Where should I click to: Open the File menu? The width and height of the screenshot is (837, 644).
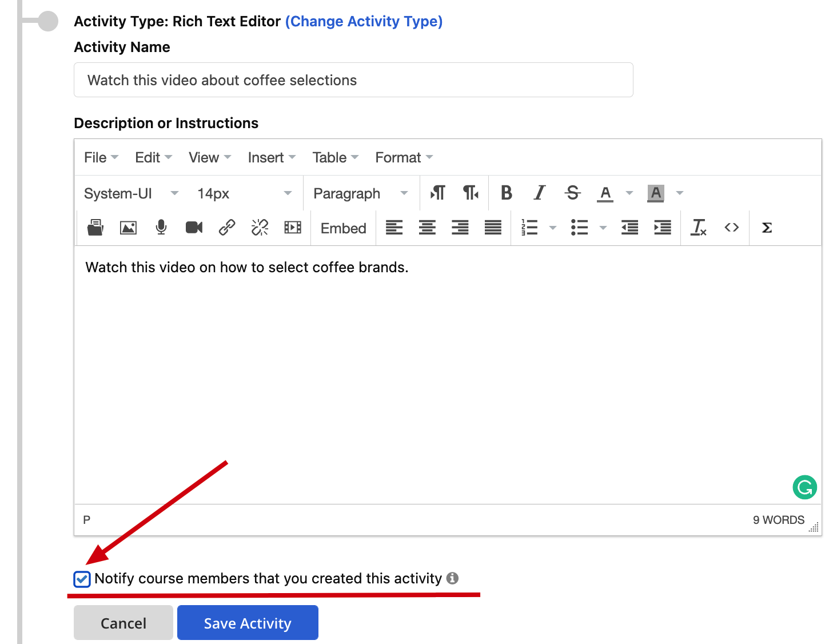pos(101,157)
